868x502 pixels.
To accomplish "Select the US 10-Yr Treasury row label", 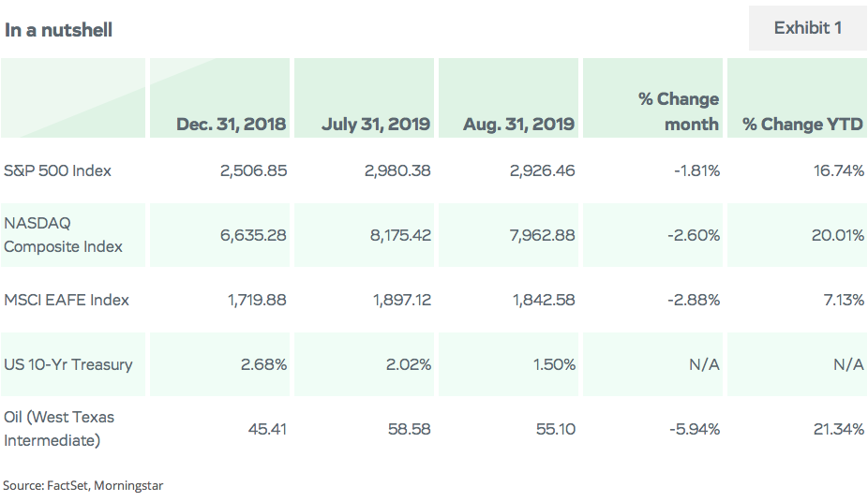I will 68,364.
